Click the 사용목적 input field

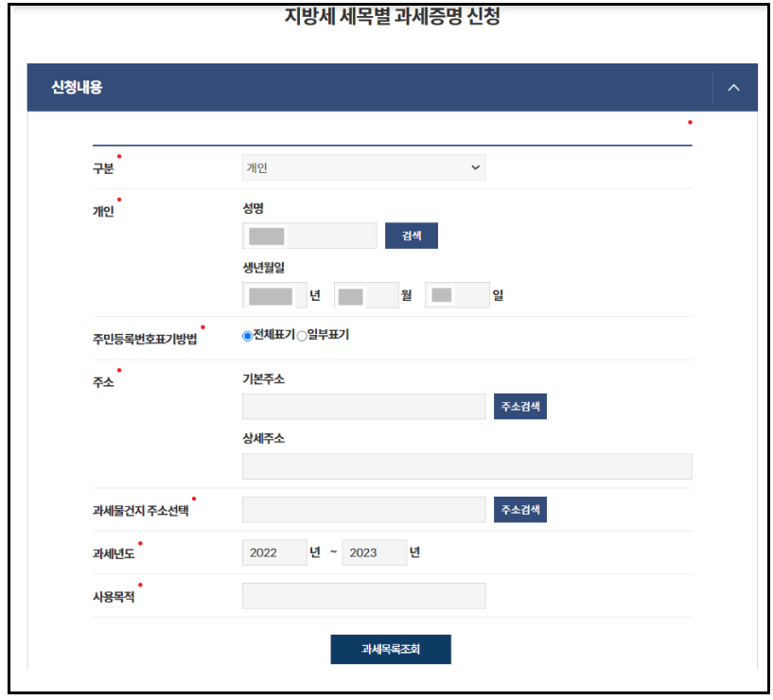[x=364, y=596]
